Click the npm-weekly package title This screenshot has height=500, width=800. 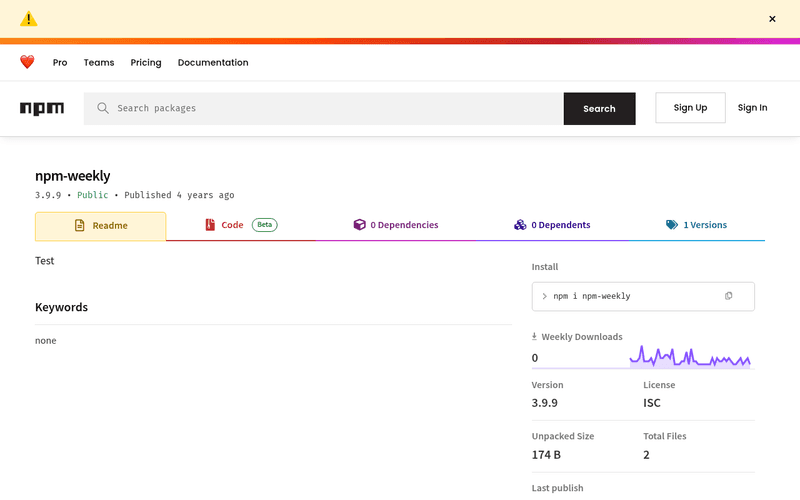tap(72, 176)
